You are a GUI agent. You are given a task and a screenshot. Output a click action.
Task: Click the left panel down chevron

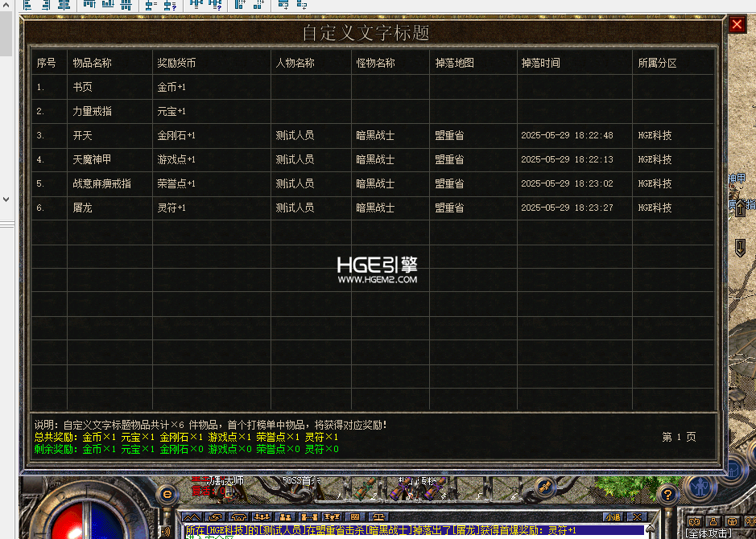click(6, 199)
